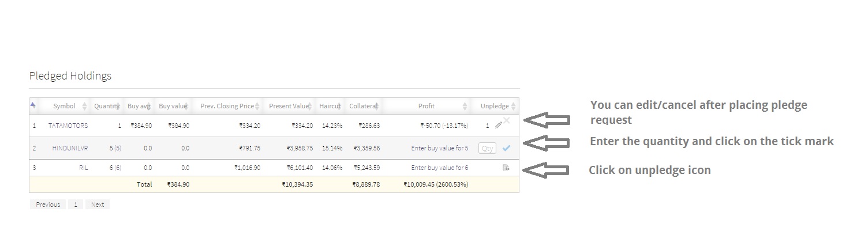Viewport: 868px width, 242px height.
Task: Sort table by Buy avg column
Action: [x=139, y=106]
